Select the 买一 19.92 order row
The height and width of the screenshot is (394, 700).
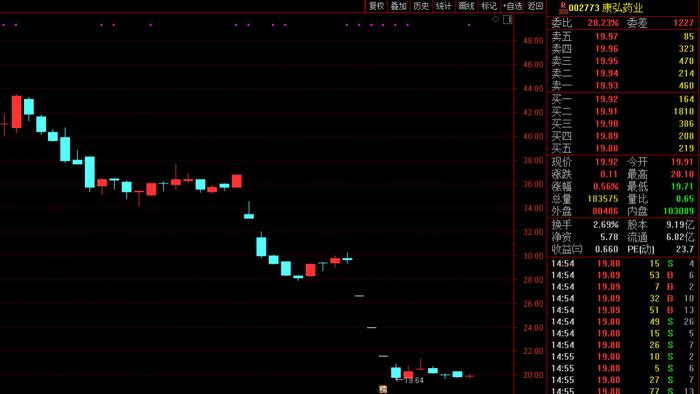pyautogui.click(x=622, y=99)
